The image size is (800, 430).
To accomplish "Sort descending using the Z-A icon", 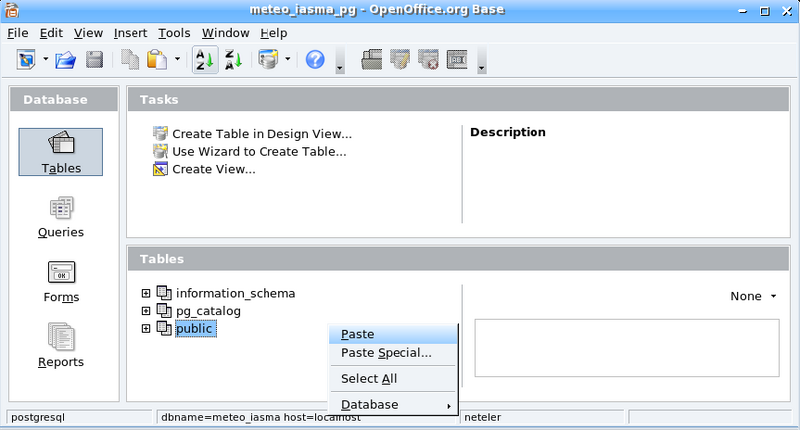I will click(231, 60).
